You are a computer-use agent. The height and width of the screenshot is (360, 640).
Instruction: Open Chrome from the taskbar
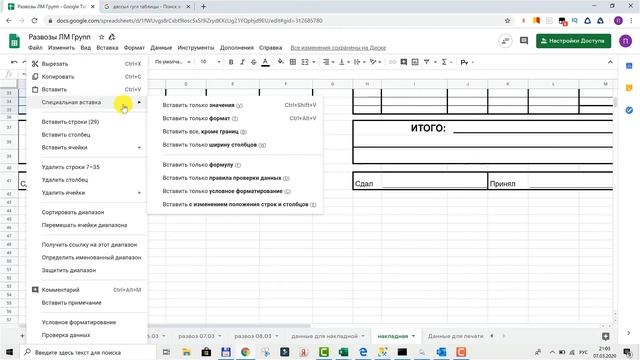(245, 352)
